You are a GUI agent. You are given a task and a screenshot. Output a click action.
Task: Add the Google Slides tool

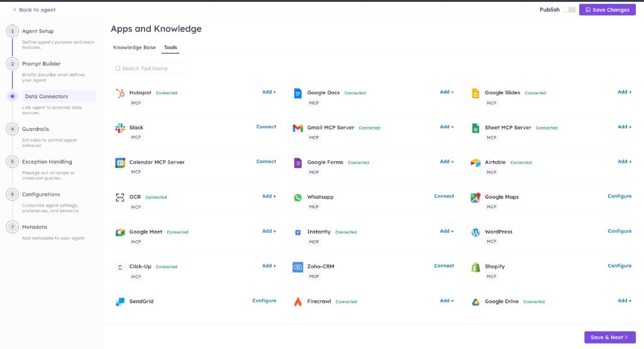click(625, 92)
